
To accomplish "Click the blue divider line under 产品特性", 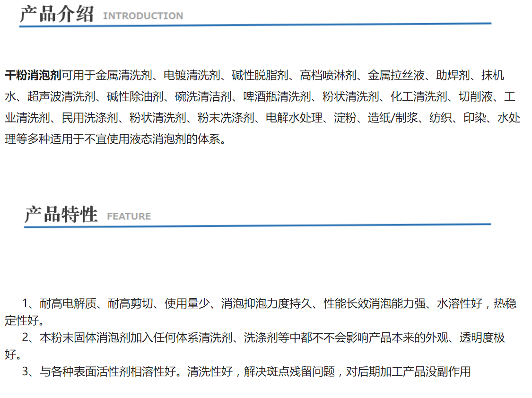I will [258, 225].
